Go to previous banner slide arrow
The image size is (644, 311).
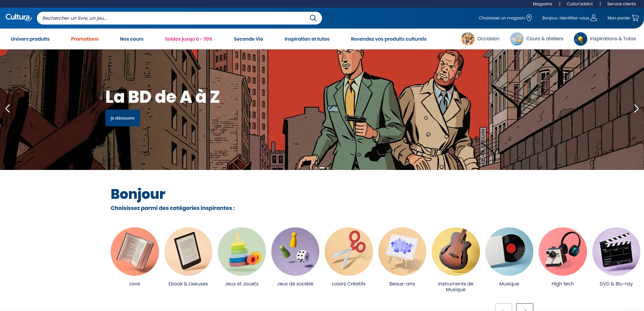(x=8, y=108)
